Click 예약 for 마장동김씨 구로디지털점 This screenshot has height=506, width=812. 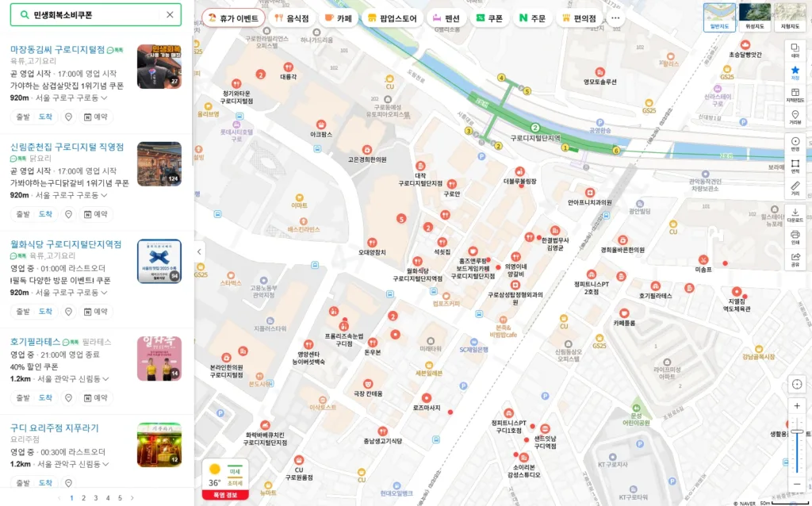[x=96, y=117]
